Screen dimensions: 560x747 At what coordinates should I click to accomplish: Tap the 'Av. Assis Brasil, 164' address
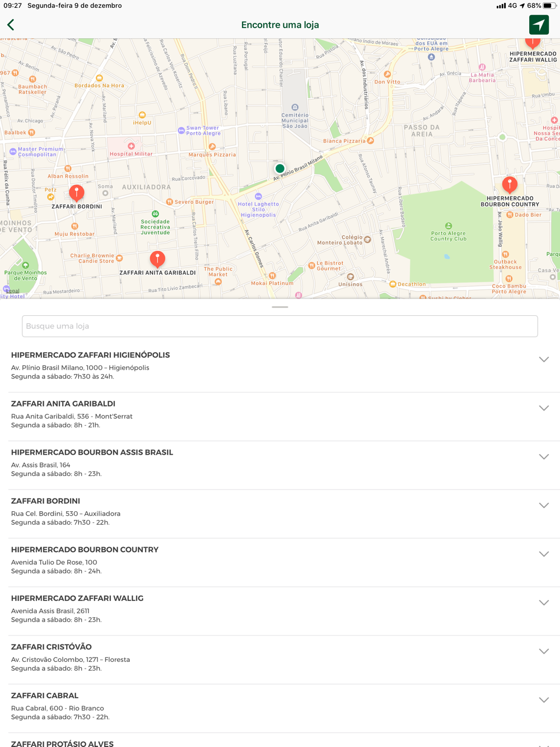[x=41, y=465]
